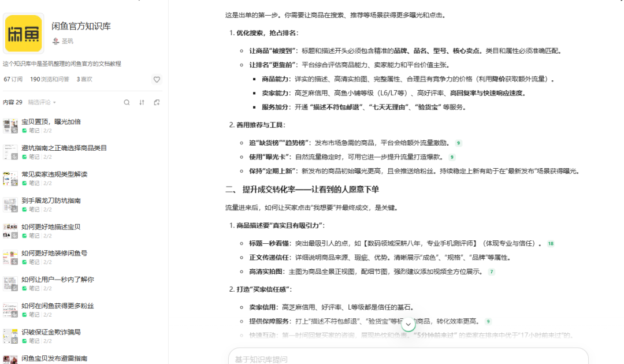Click the sort order icon
The image size is (624, 364).
tap(142, 102)
